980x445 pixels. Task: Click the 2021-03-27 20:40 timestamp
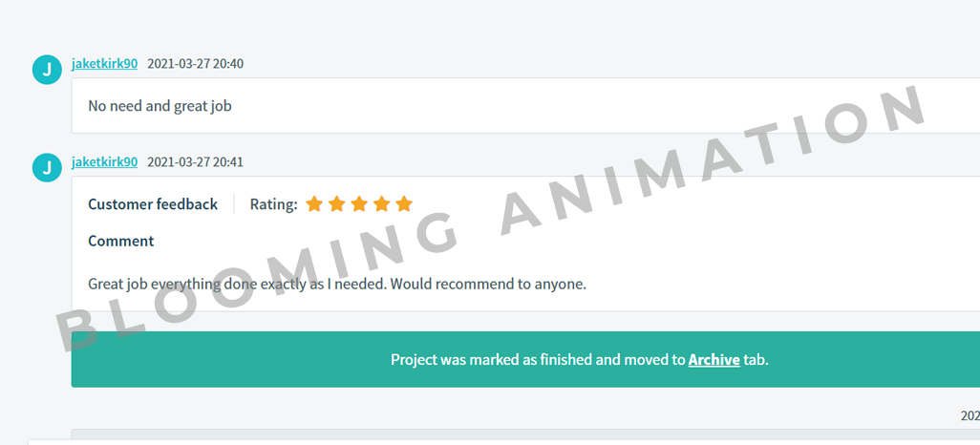[x=195, y=64]
